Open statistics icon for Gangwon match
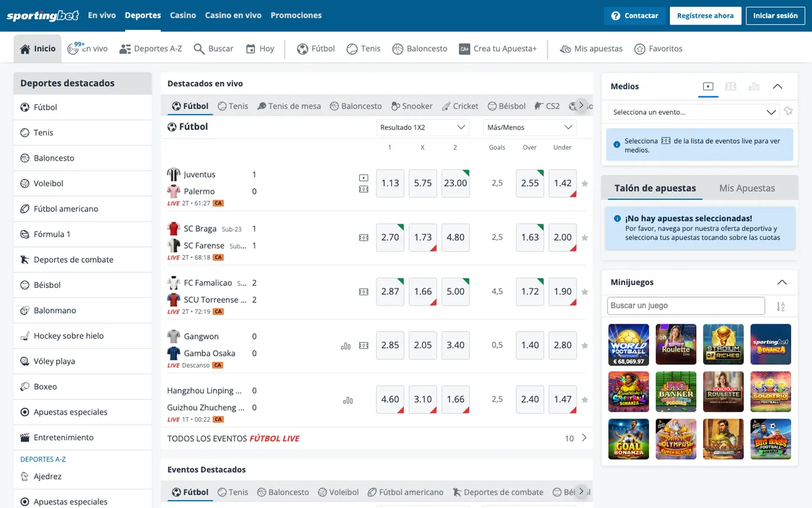812x508 pixels. [346, 345]
